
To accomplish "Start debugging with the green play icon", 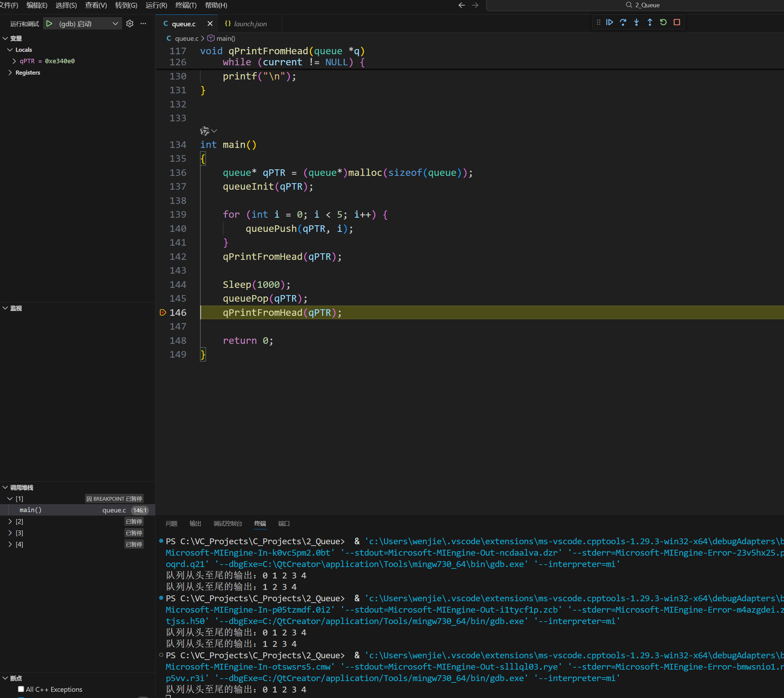I will pos(49,24).
